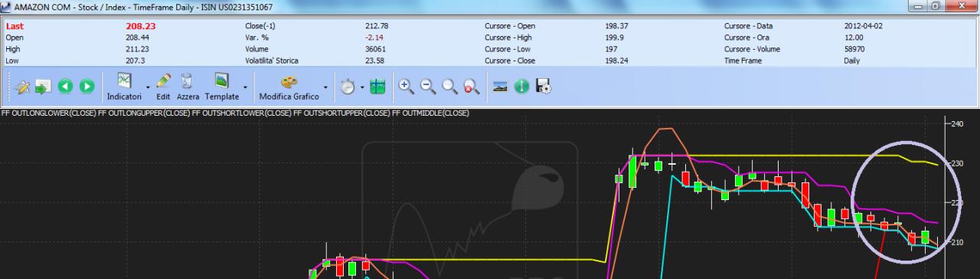Click Azzera trash bin button
Screen dimensions: 980x279
[188, 87]
